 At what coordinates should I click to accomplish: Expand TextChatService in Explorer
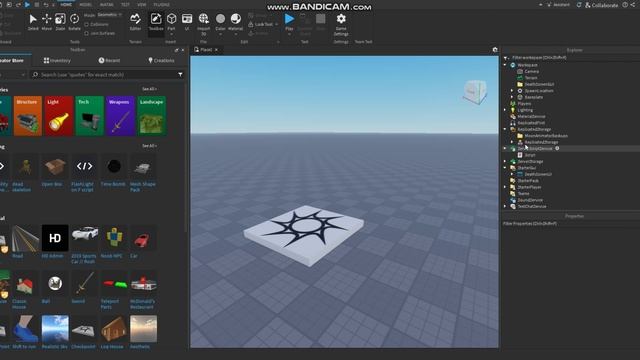[x=505, y=207]
